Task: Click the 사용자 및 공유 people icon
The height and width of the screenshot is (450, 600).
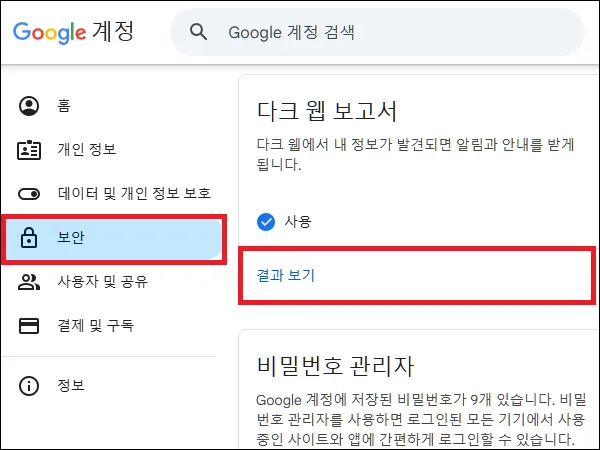Action: pyautogui.click(x=29, y=282)
